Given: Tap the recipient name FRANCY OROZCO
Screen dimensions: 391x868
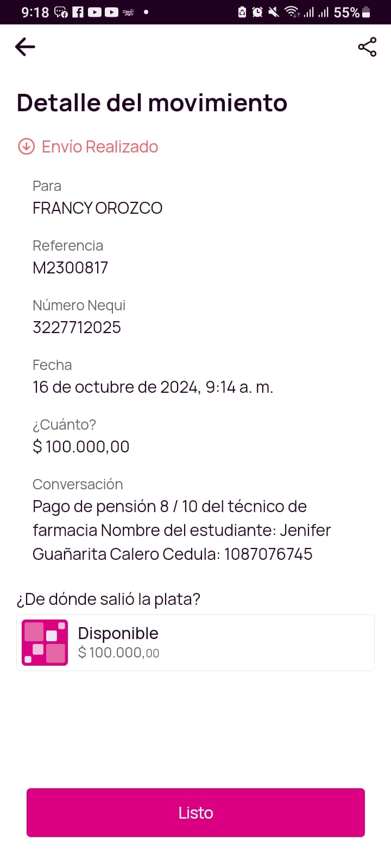Looking at the screenshot, I should [98, 208].
